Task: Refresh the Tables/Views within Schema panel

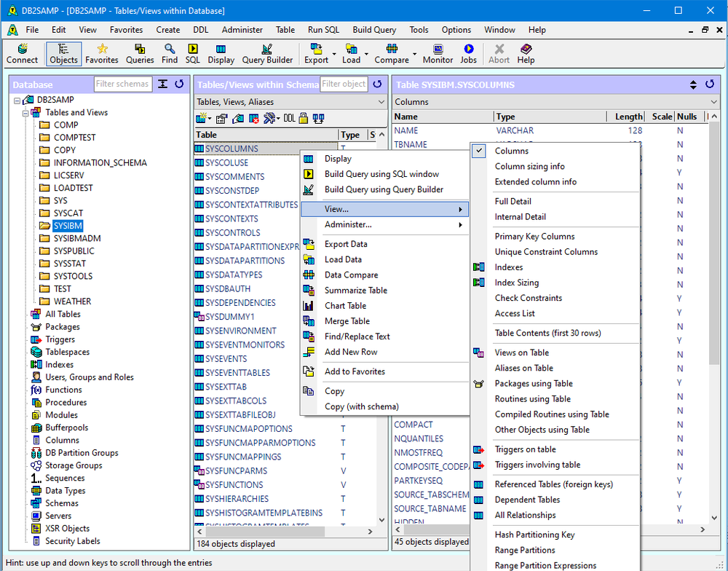Action: tap(377, 84)
